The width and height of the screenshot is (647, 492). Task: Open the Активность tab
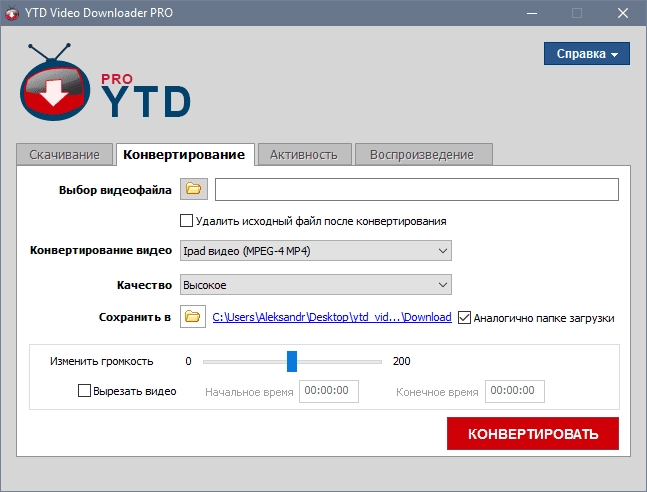305,155
